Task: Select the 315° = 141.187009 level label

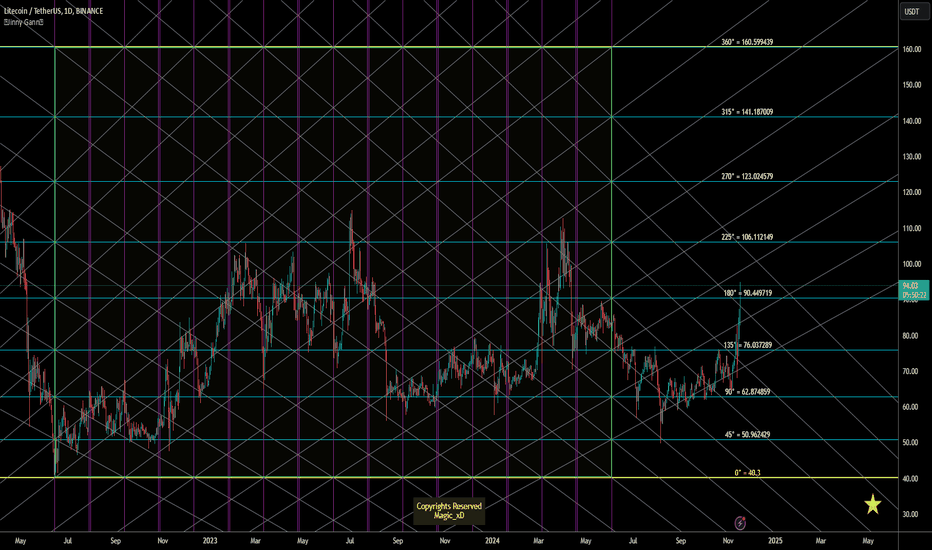Action: coord(747,112)
